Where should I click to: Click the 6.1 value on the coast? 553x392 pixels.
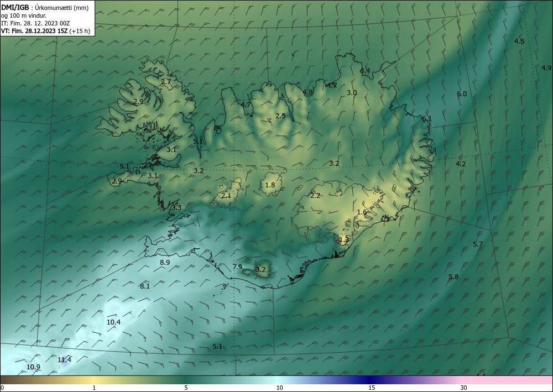(x=427, y=119)
